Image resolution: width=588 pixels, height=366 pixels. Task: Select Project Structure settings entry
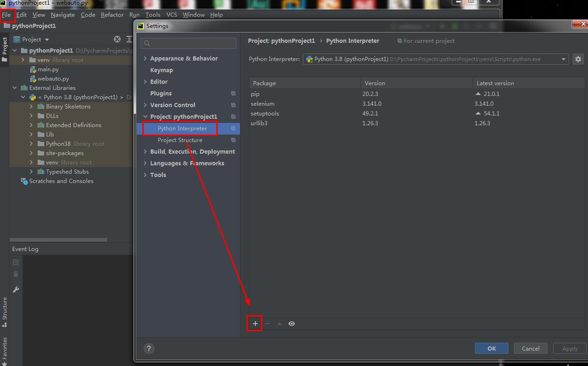(x=180, y=140)
